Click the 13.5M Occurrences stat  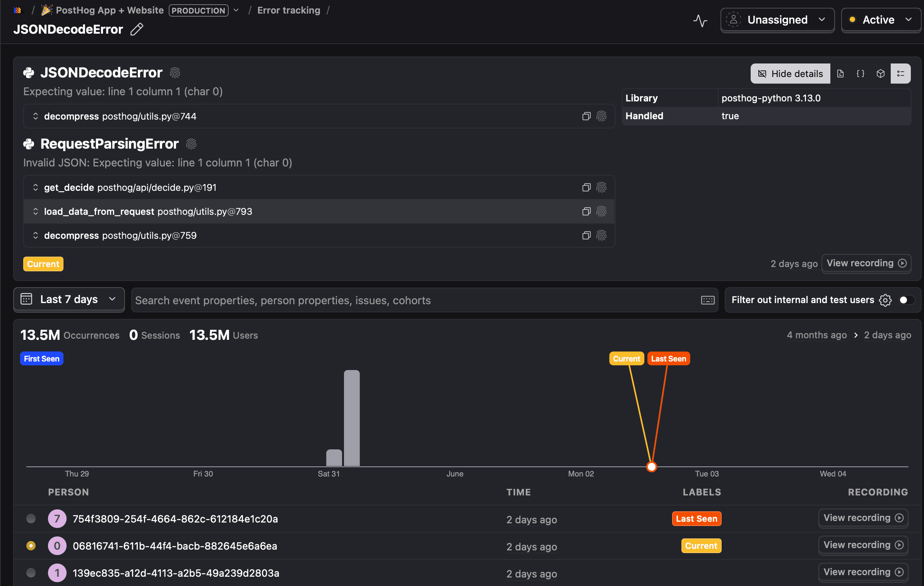(x=70, y=335)
